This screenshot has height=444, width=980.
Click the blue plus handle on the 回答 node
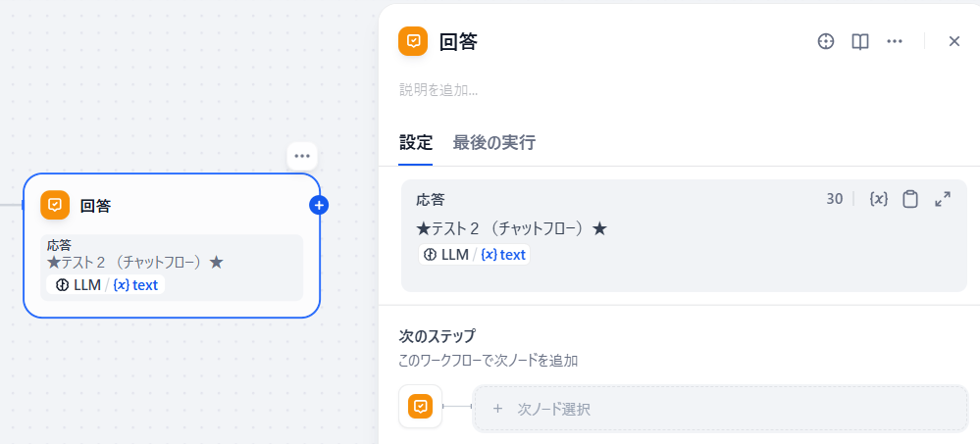pyautogui.click(x=319, y=205)
